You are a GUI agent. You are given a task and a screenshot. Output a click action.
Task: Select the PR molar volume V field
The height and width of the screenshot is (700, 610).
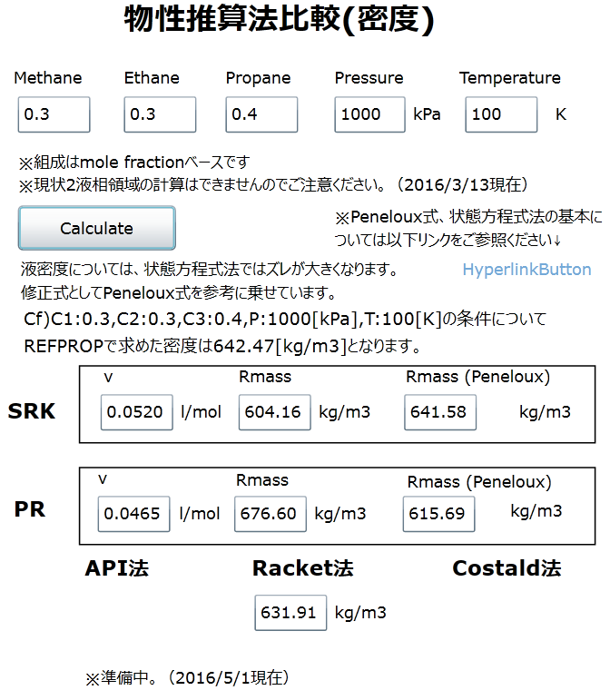click(133, 514)
